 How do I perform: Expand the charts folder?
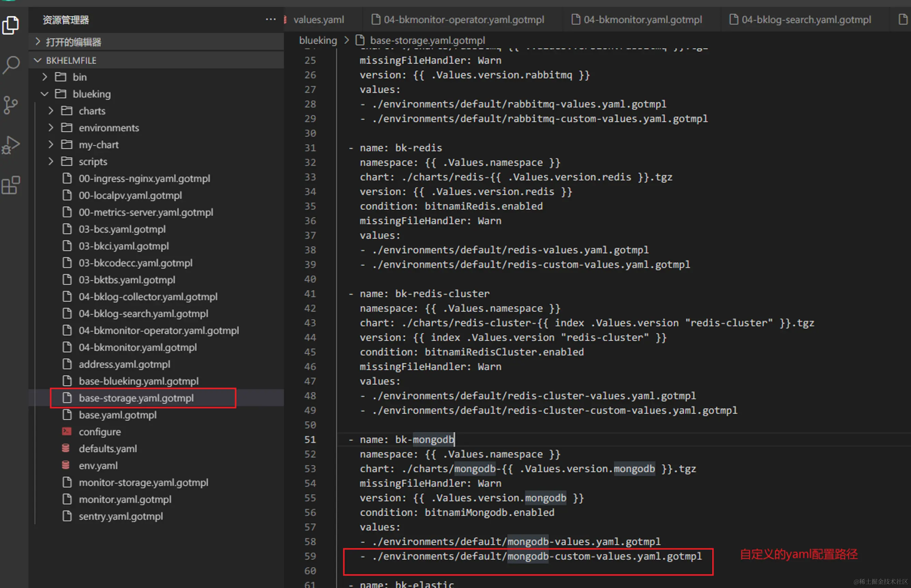tap(92, 111)
